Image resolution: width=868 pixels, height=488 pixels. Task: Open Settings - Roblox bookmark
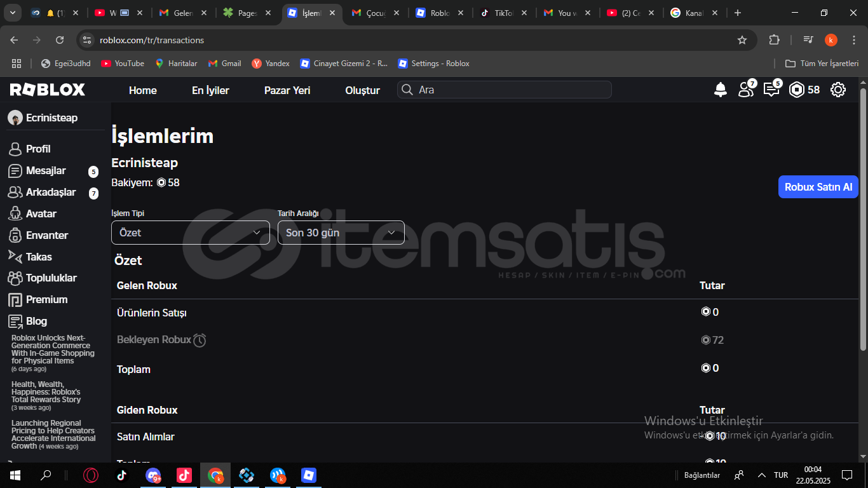tap(433, 64)
